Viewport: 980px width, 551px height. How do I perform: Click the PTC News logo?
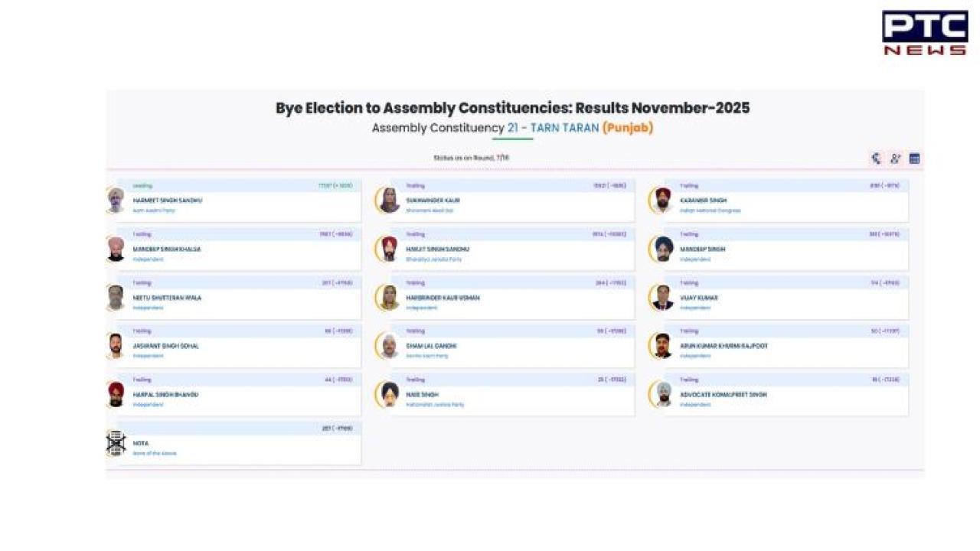924,33
